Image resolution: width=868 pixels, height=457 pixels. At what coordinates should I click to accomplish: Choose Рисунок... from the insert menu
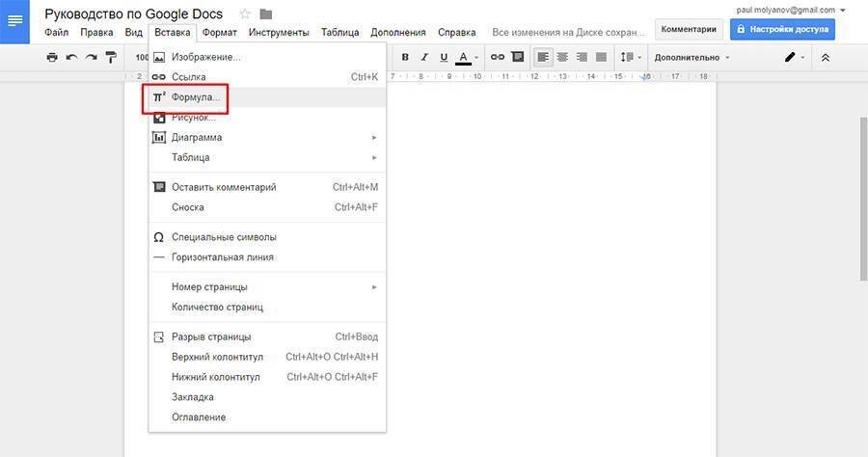point(267,118)
